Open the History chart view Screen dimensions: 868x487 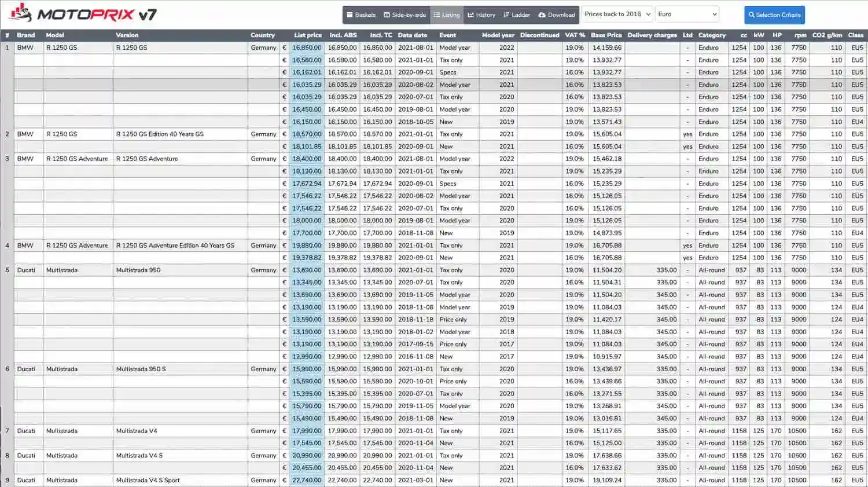tap(481, 15)
